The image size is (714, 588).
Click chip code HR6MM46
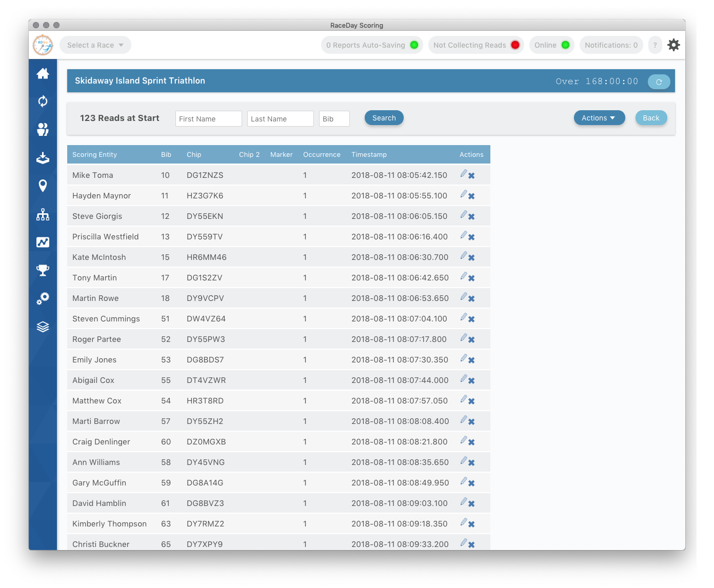[207, 257]
